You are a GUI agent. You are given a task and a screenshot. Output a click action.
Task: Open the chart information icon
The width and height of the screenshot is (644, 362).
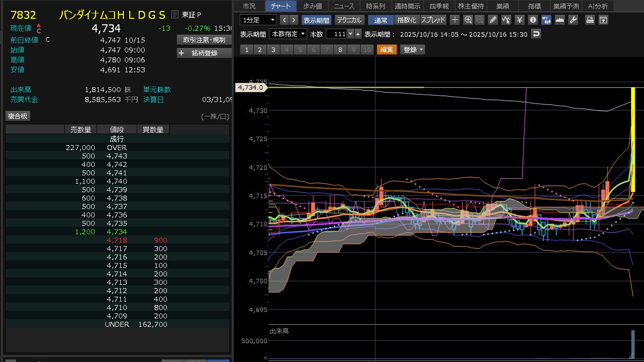533,20
